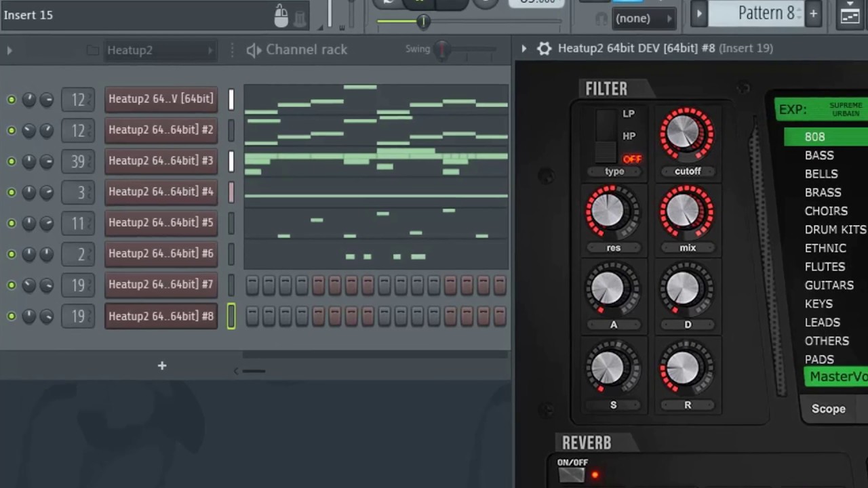Image resolution: width=868 pixels, height=488 pixels.
Task: Select the BELLS category
Action: (821, 174)
